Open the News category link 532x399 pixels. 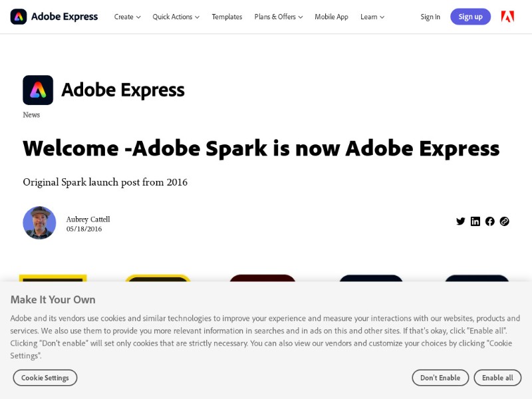click(31, 114)
